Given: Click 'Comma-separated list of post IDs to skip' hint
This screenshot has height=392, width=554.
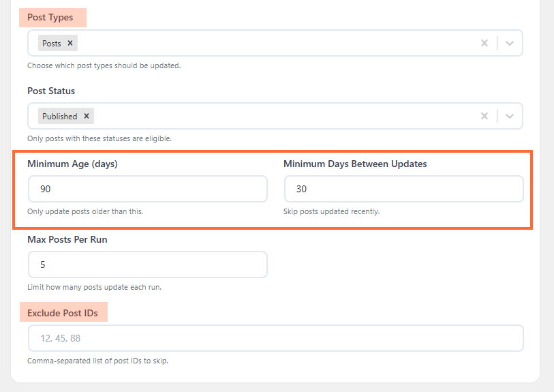Looking at the screenshot, I should pos(98,361).
